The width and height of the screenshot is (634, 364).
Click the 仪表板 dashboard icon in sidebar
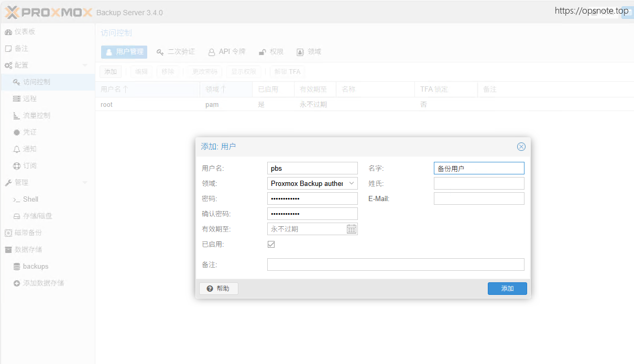pyautogui.click(x=8, y=32)
